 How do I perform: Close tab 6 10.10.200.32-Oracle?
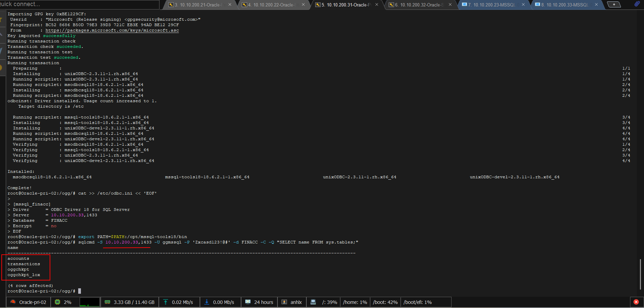(x=450, y=5)
